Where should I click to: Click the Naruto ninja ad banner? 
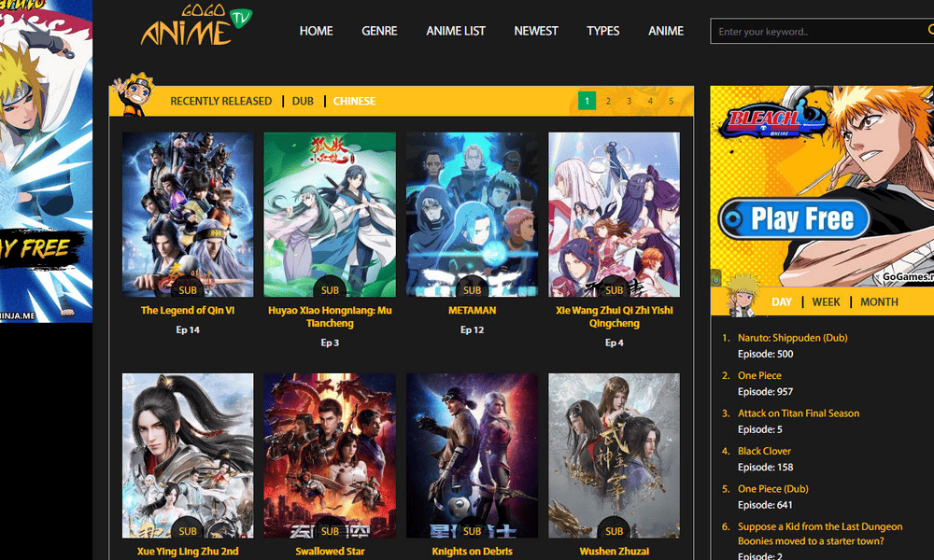(x=46, y=161)
